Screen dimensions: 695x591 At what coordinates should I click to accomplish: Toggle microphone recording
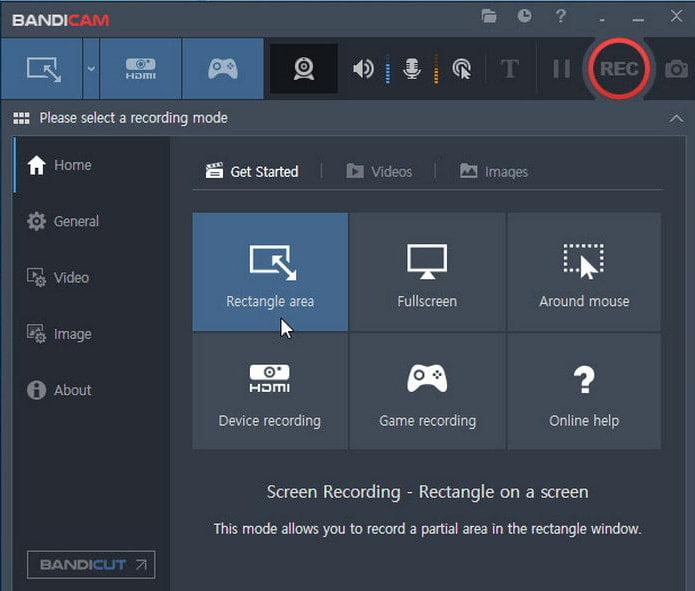coord(412,69)
